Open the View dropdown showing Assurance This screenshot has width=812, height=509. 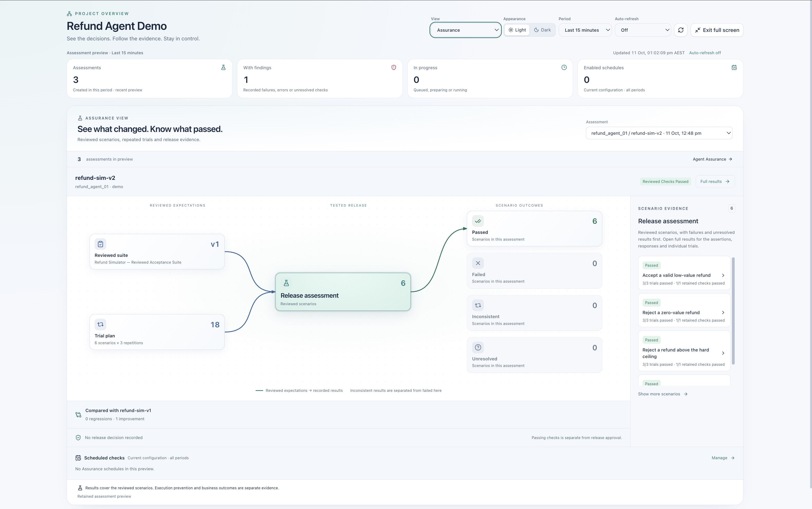point(466,30)
